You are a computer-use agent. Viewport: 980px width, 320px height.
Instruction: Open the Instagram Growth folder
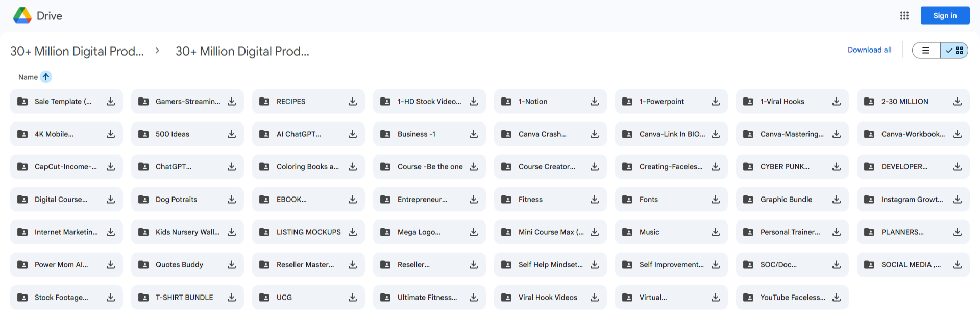pos(913,200)
